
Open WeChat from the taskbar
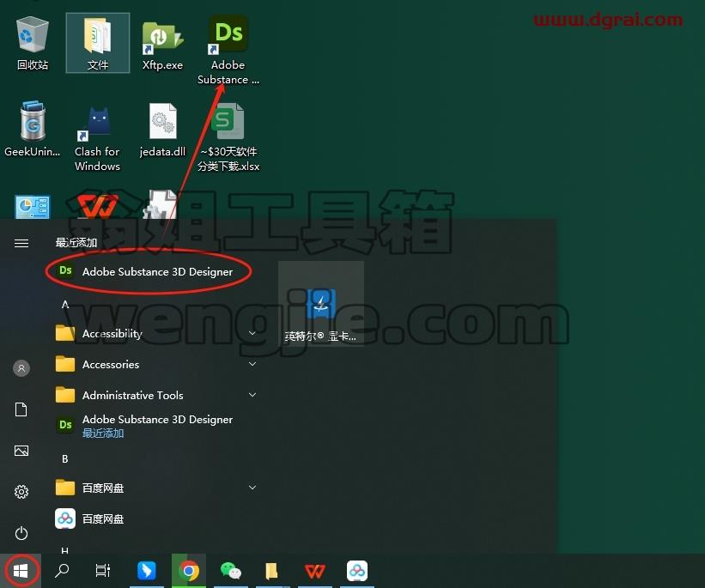click(231, 571)
